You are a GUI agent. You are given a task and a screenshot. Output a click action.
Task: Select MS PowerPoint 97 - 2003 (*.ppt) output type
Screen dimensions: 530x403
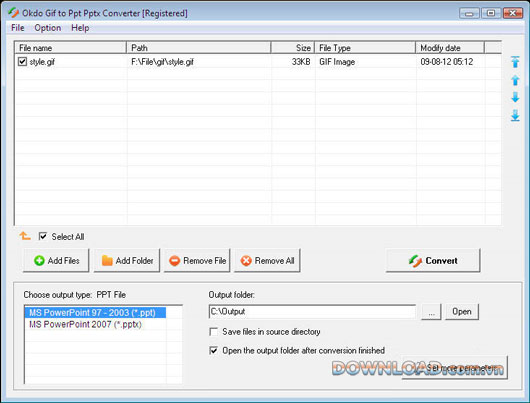pyautogui.click(x=95, y=312)
